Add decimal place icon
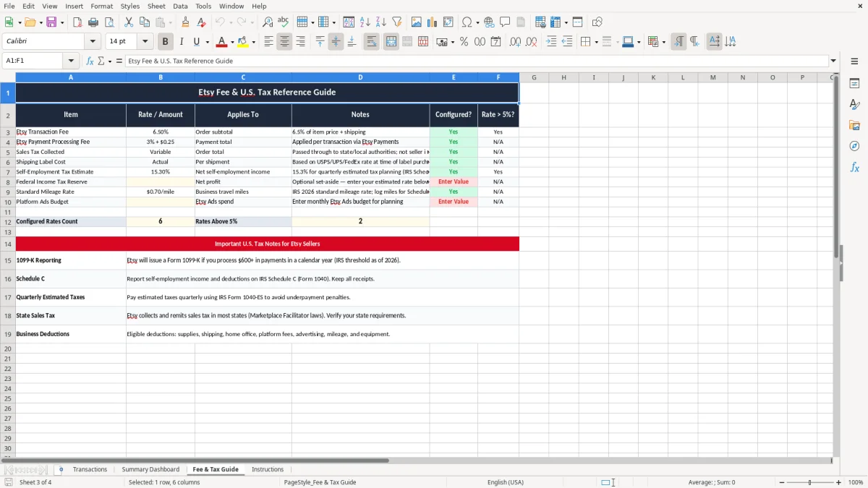This screenshot has width=868, height=488. click(x=515, y=42)
